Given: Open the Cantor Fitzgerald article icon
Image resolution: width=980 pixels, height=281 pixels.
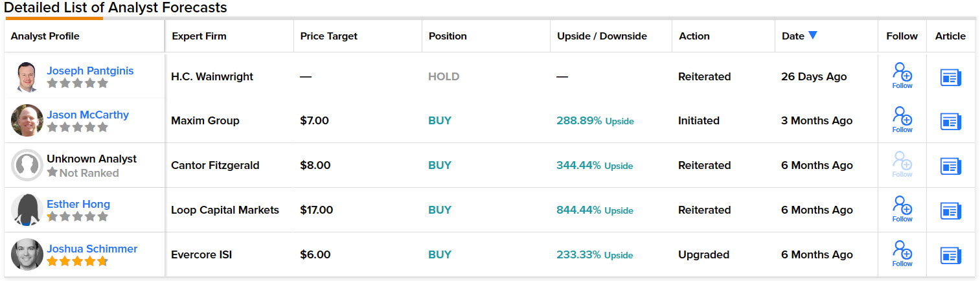Looking at the screenshot, I should point(950,166).
